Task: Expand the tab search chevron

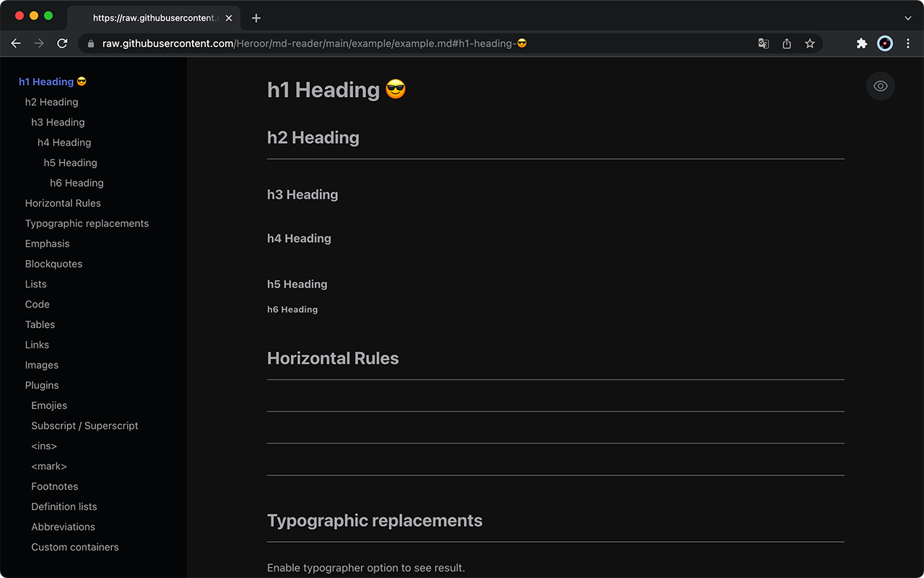Action: point(907,17)
